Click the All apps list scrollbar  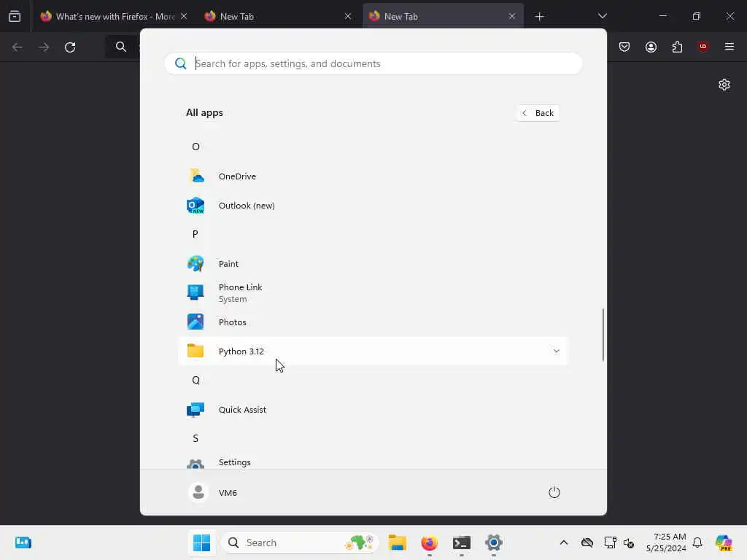click(603, 335)
